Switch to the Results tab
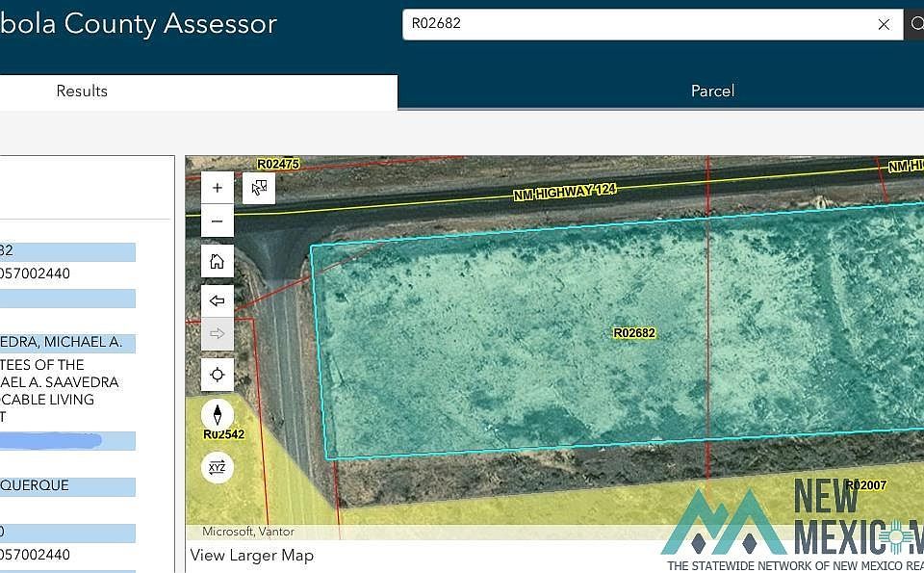 (x=82, y=91)
